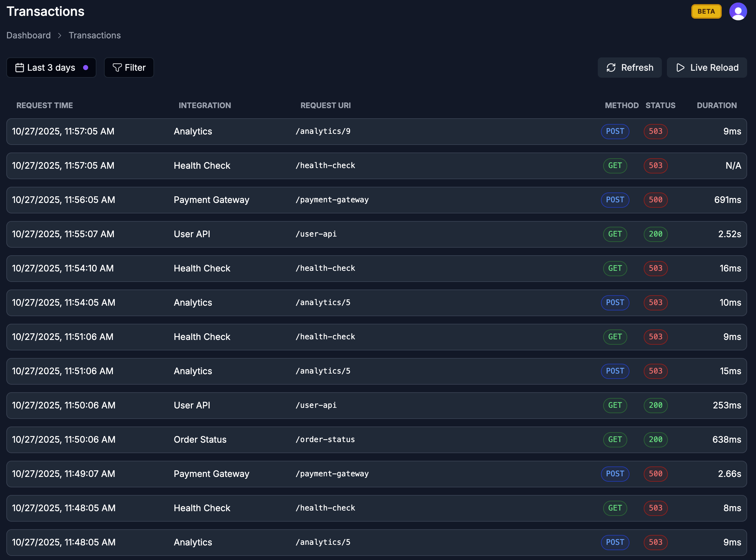
Task: Toggle Live Reload on
Action: pyautogui.click(x=707, y=68)
